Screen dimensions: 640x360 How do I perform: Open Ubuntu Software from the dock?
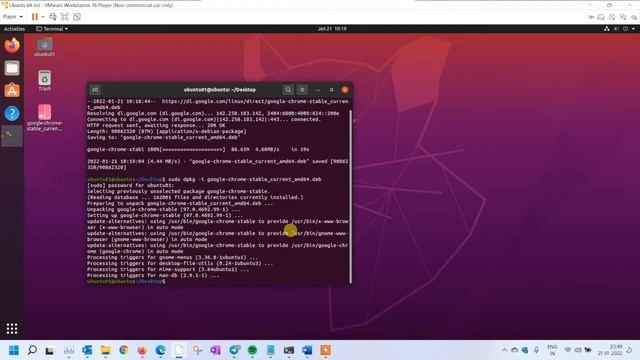pyautogui.click(x=12, y=91)
